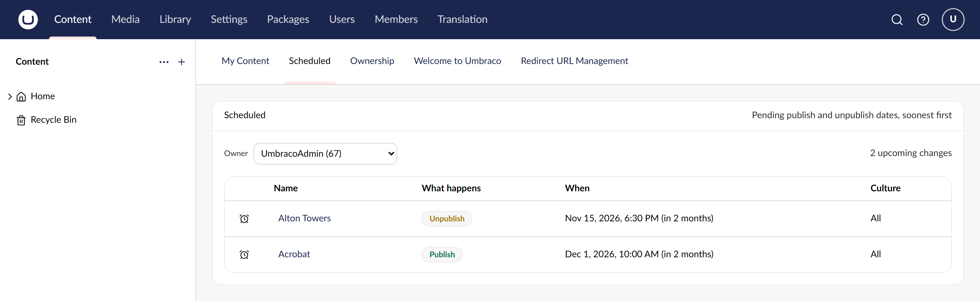The width and height of the screenshot is (980, 301).
Task: Click the Name column header
Action: click(x=286, y=188)
